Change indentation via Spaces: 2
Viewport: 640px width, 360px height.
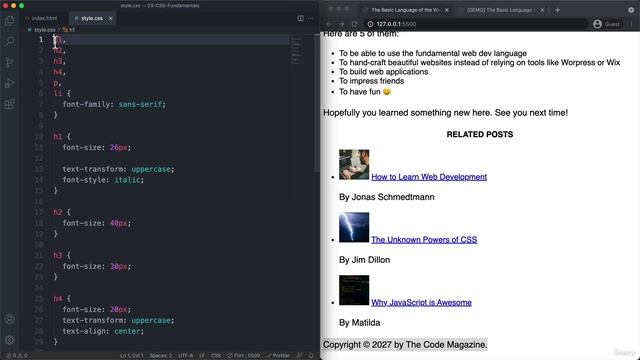point(160,356)
